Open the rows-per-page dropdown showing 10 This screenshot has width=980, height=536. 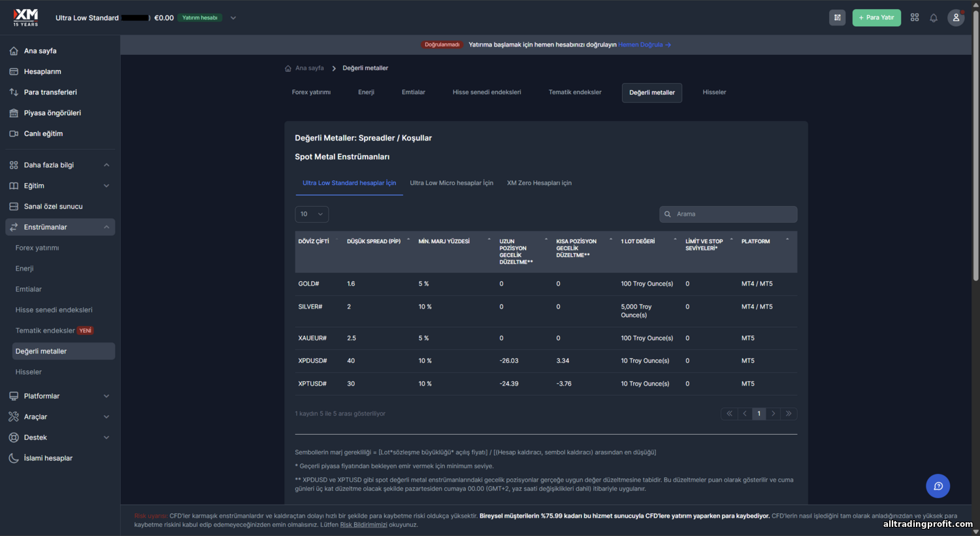312,214
